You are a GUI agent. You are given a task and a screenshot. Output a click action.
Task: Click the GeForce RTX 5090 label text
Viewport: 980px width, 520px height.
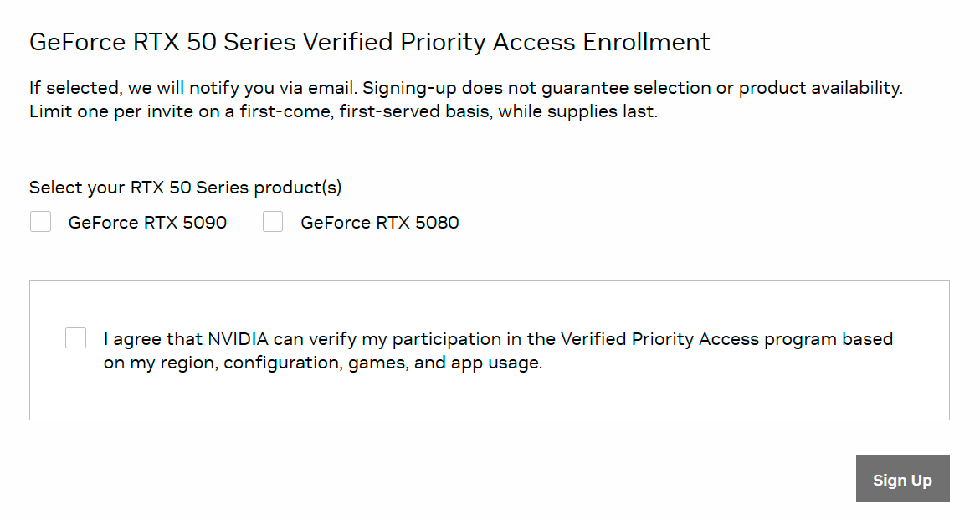click(147, 223)
